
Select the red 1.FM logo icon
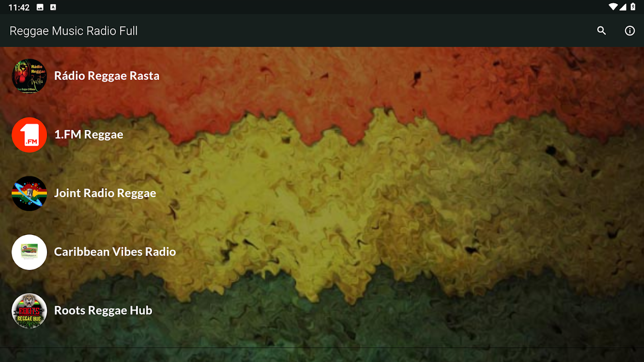point(29,135)
